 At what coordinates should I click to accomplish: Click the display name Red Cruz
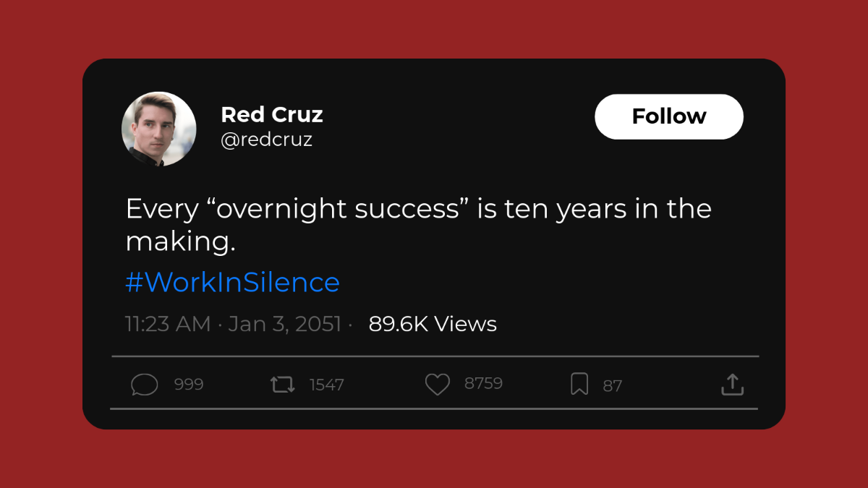(x=272, y=114)
